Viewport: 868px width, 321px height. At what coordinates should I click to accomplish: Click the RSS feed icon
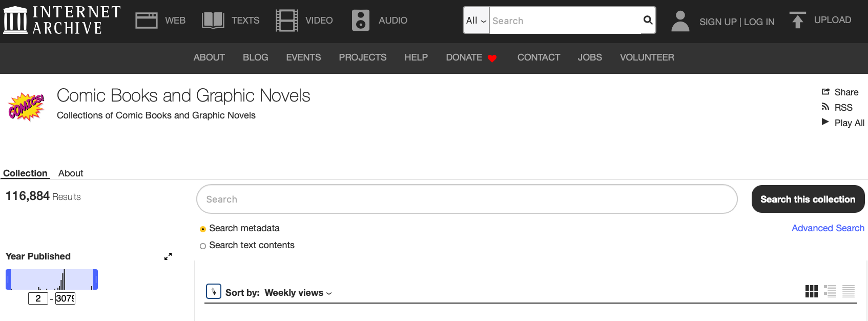pyautogui.click(x=825, y=107)
